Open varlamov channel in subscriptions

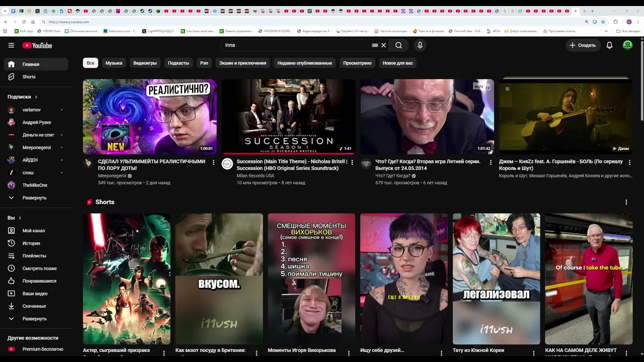pos(35,110)
